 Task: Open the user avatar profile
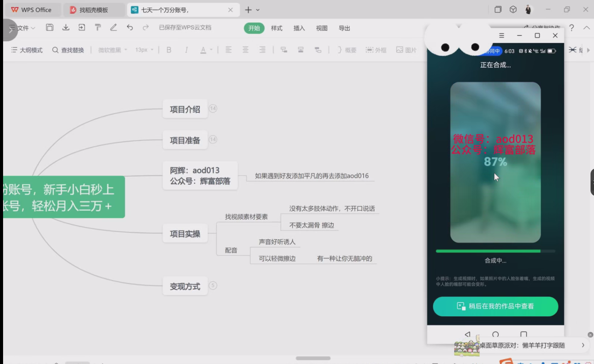pyautogui.click(x=528, y=10)
